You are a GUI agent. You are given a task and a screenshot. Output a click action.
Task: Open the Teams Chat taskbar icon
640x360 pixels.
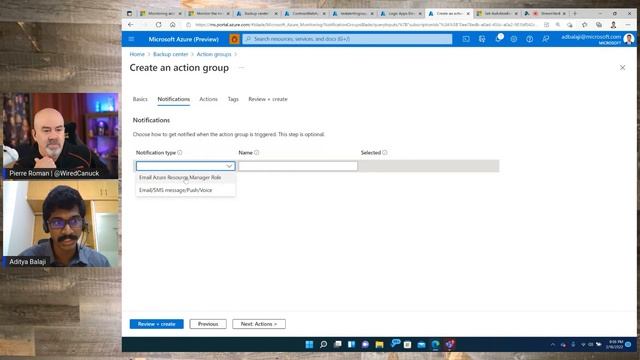[x=365, y=344]
